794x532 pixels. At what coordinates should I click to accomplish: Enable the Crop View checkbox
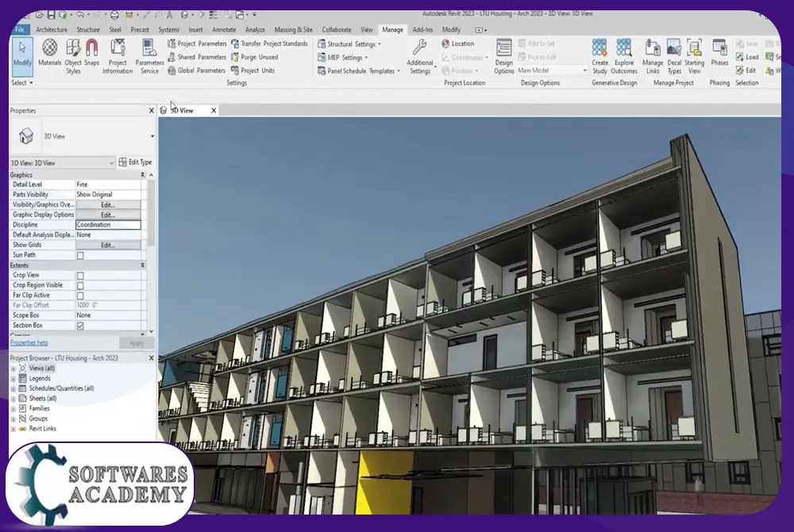pyautogui.click(x=80, y=276)
